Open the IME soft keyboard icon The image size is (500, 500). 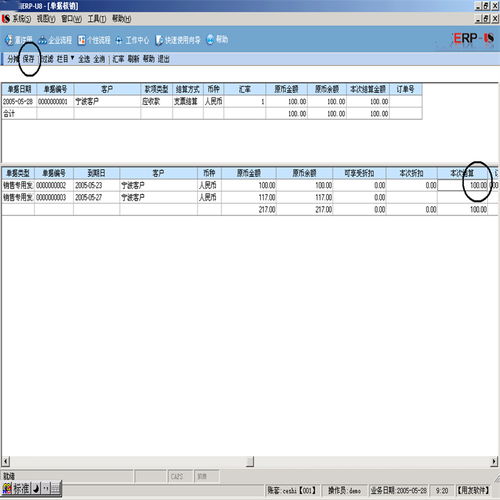point(56,489)
